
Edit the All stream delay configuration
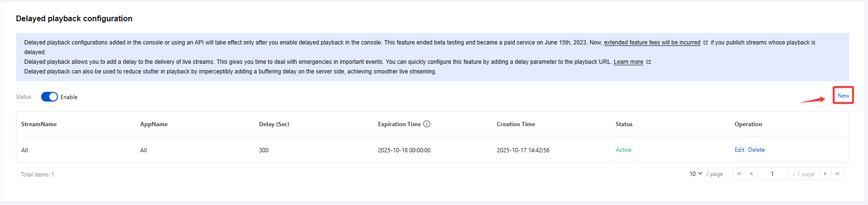click(739, 150)
